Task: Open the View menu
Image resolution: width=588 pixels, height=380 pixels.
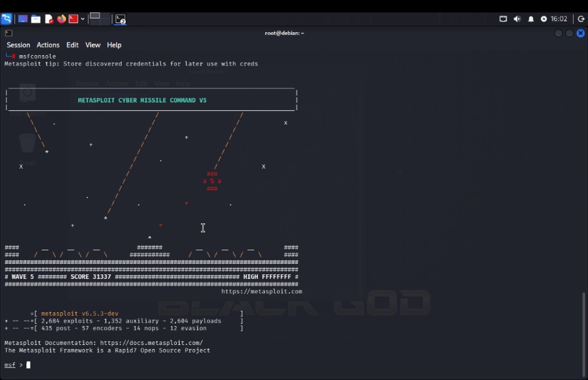Action: 92,45
